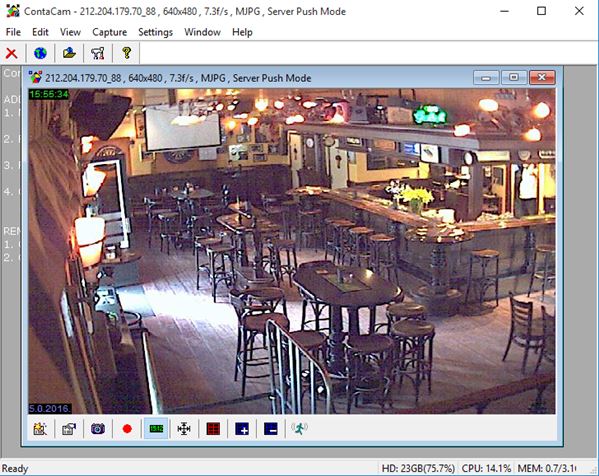Image resolution: width=599 pixels, height=476 pixels.
Task: Minimize the inner camera window
Action: (486, 78)
